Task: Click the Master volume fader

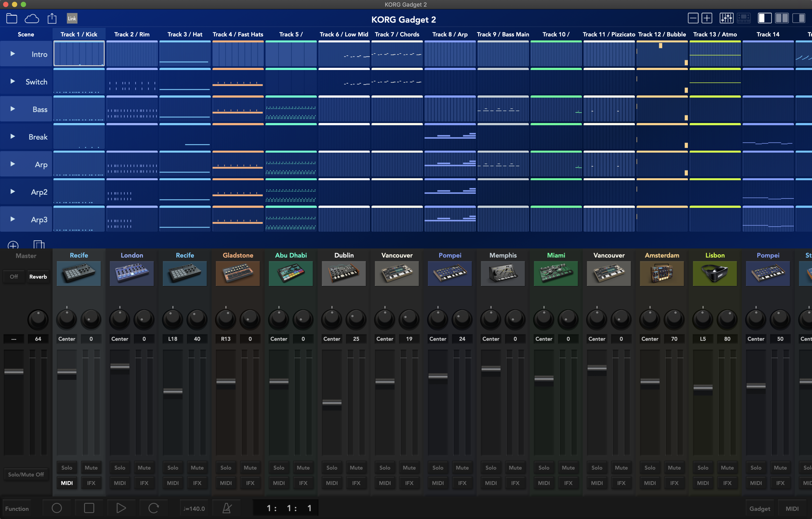Action: (x=14, y=372)
